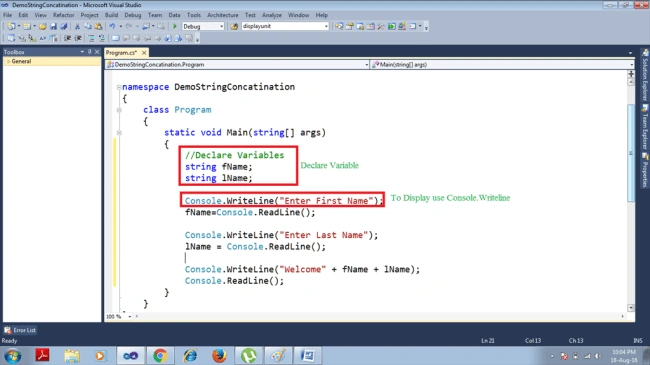
Task: Open the Debug menu
Action: 133,15
